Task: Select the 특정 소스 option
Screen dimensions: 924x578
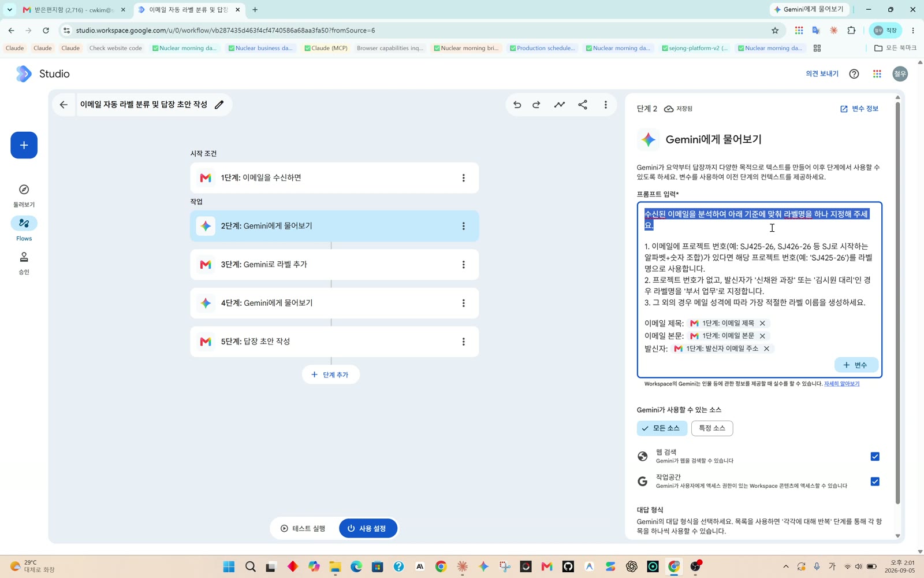Action: click(x=712, y=428)
